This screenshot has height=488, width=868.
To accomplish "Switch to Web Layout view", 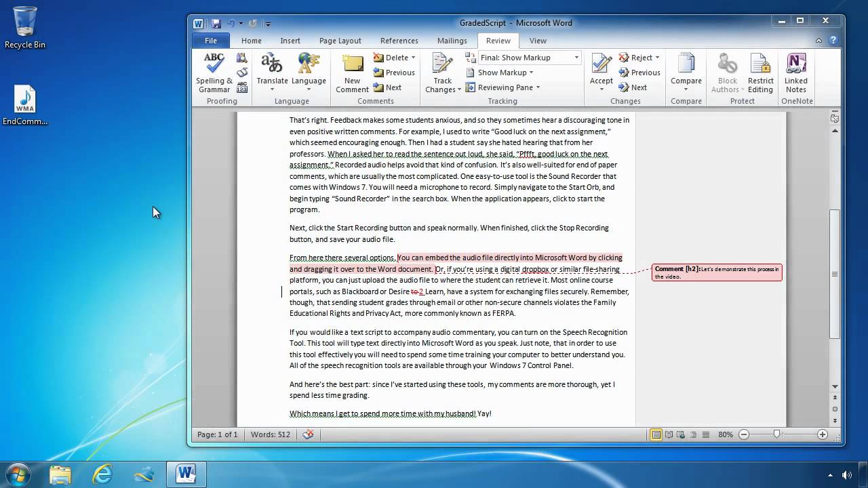I will click(682, 434).
